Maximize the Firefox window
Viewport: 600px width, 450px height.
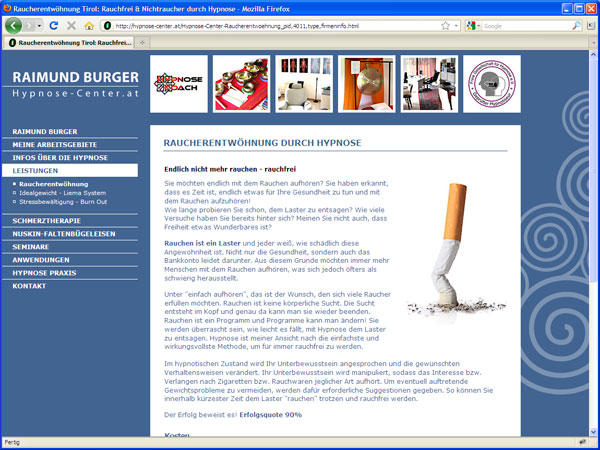click(579, 8)
